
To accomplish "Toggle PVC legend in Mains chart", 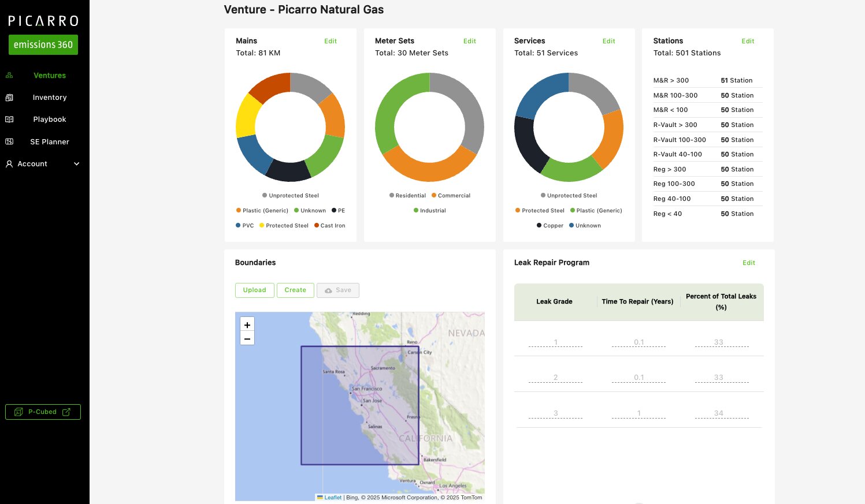I will click(x=245, y=226).
